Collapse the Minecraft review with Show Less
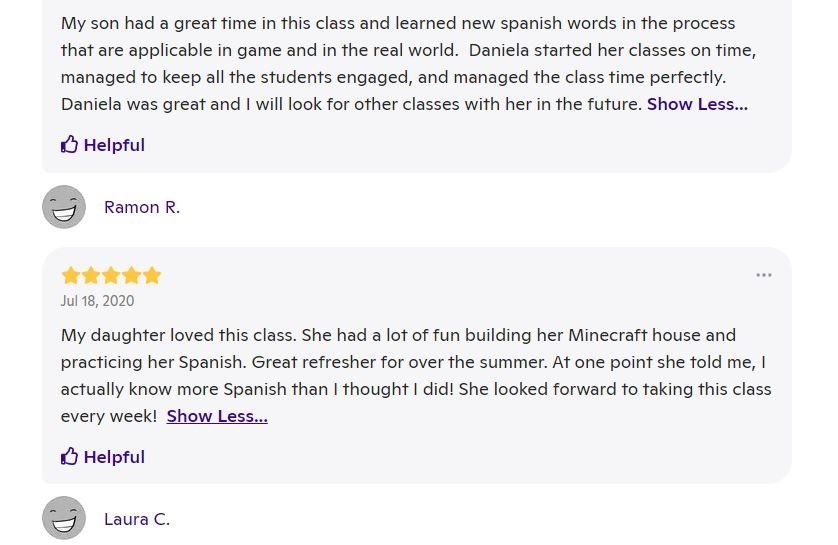 tap(217, 416)
